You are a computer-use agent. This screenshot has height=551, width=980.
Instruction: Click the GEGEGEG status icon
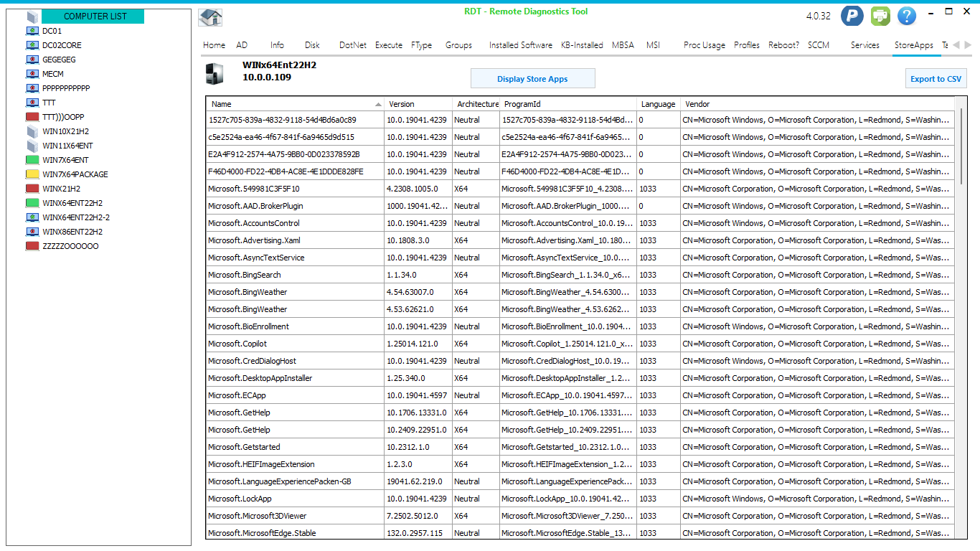[x=32, y=60]
